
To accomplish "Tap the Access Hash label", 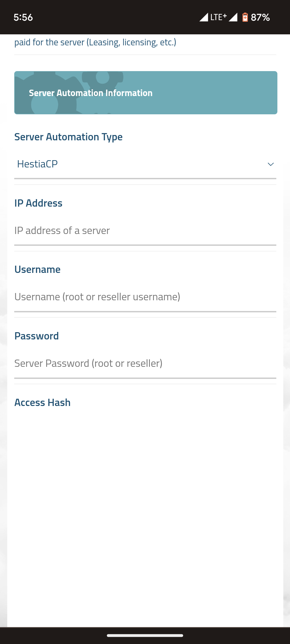I will click(42, 402).
